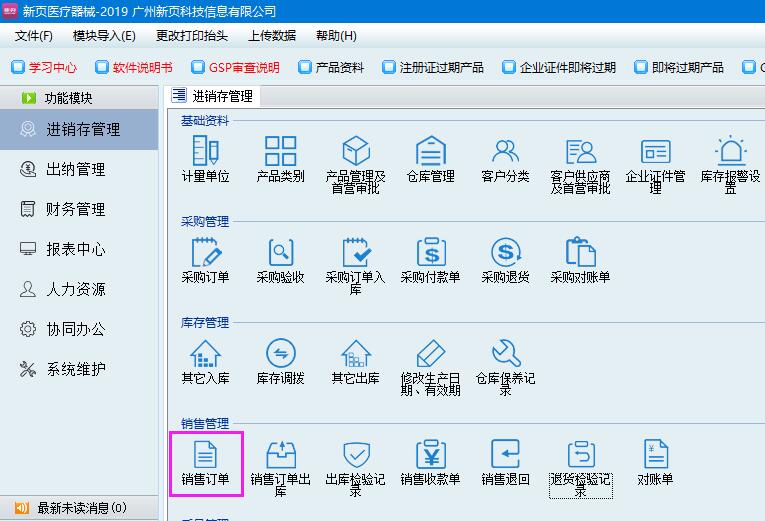
Task: Open the 库存报警设置 stock alarm settings icon
Action: pos(730,163)
